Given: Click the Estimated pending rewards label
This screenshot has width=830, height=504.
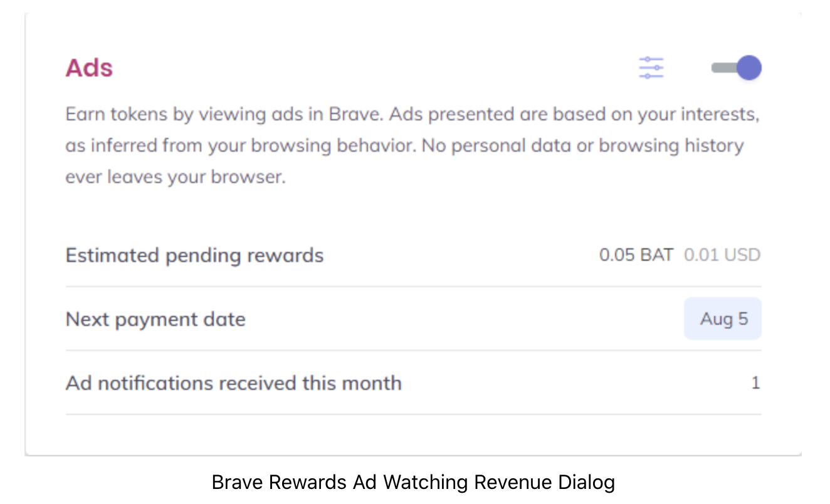Looking at the screenshot, I should pos(194,256).
